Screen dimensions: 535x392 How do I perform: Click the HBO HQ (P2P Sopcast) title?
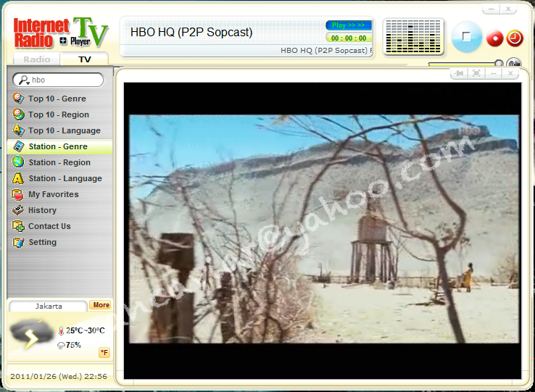click(x=191, y=32)
